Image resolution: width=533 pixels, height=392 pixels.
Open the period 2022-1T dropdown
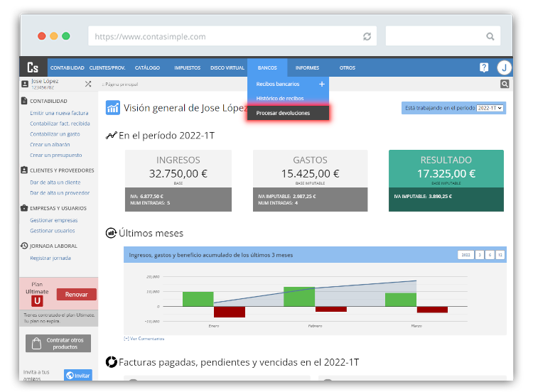tap(490, 108)
